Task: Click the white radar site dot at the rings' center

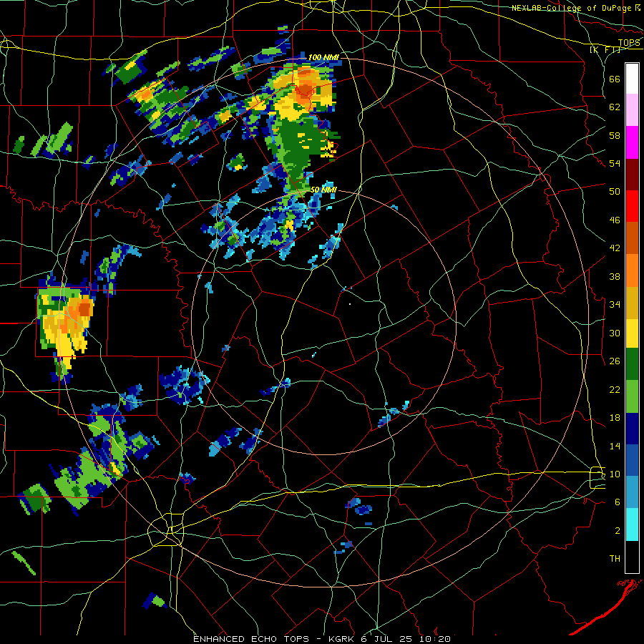Action: coord(350,304)
